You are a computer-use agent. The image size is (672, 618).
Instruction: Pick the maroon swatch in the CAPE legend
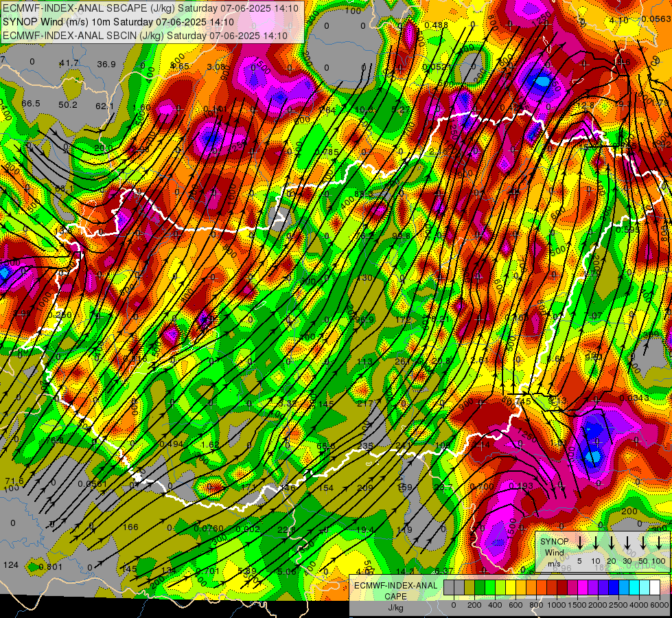pos(563,588)
